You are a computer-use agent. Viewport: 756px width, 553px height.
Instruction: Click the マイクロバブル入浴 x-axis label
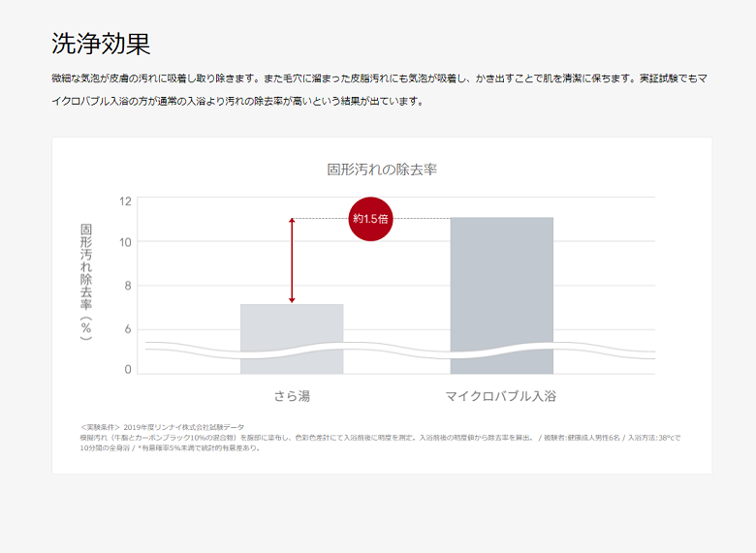click(501, 396)
